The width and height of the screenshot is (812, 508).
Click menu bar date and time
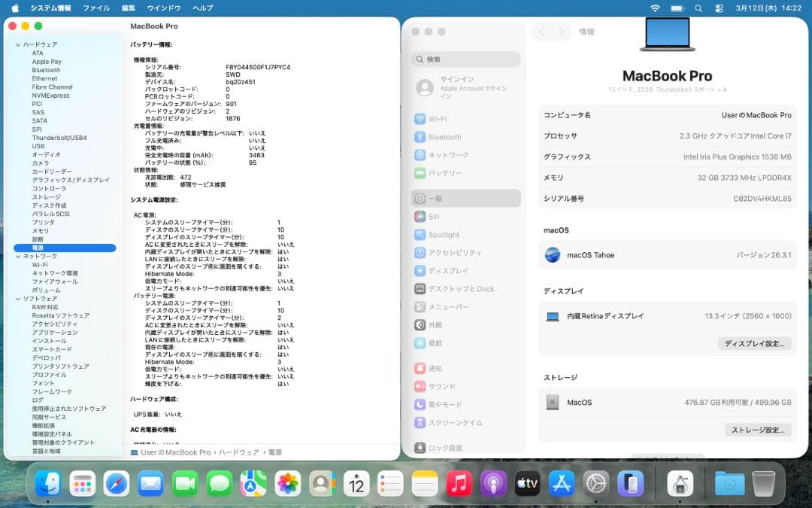[x=768, y=8]
